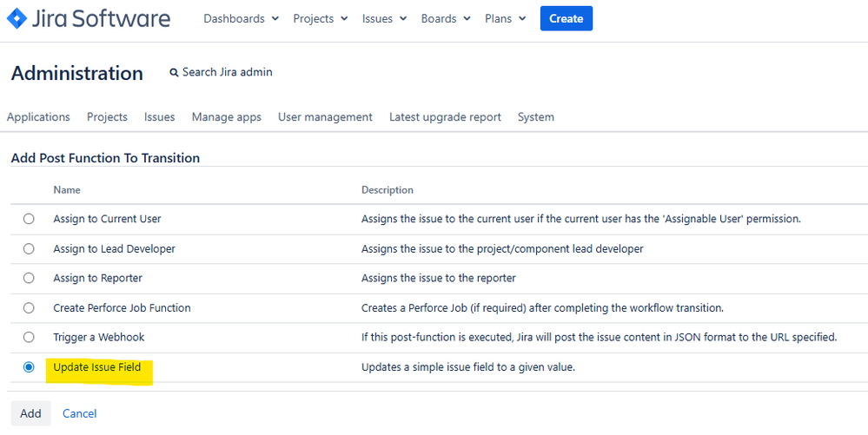This screenshot has width=868, height=435.
Task: Switch to the System admin tab
Action: [536, 116]
